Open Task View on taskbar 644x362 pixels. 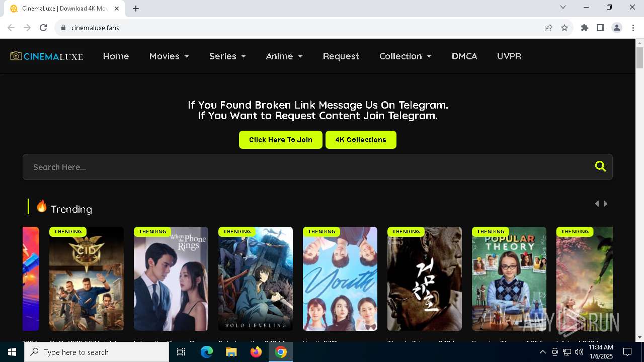pos(181,352)
